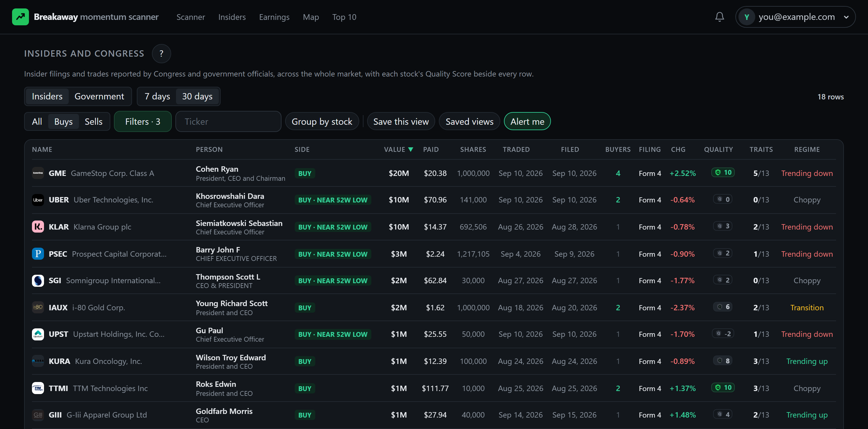Click GME's Trending down regime
The height and width of the screenshot is (429, 868).
[807, 173]
